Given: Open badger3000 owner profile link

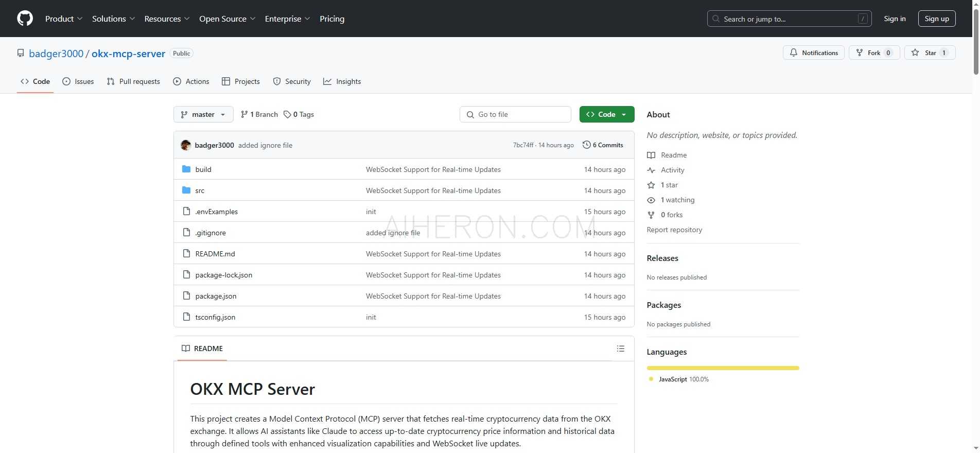Looking at the screenshot, I should [x=56, y=54].
